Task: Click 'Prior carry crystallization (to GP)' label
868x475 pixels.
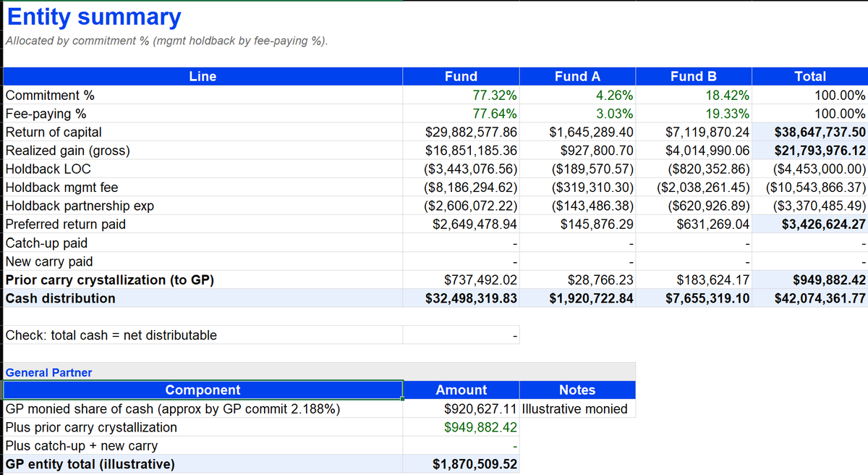Action: click(x=110, y=280)
